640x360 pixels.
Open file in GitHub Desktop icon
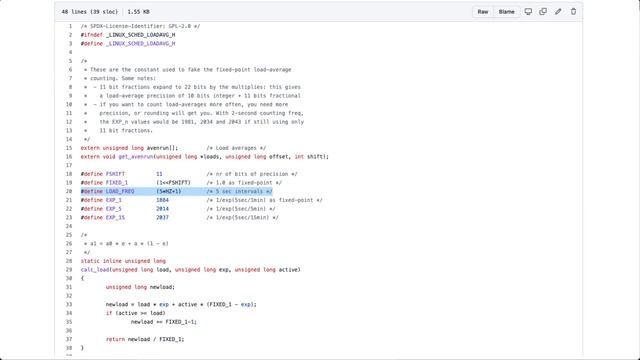(x=528, y=12)
